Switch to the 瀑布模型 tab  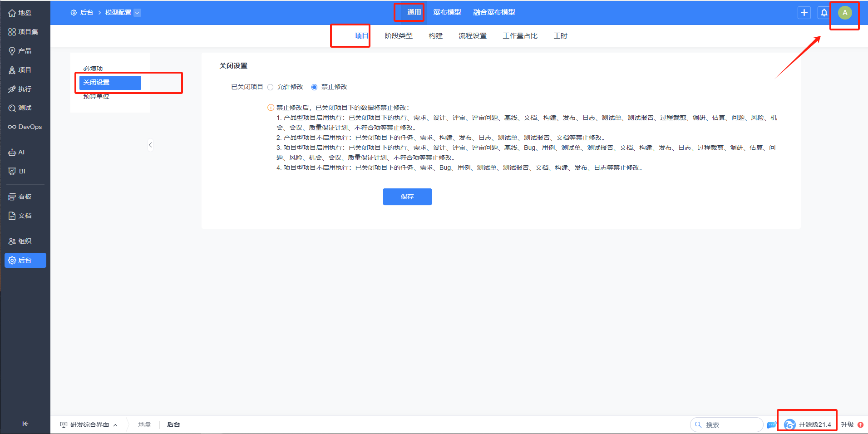pyautogui.click(x=447, y=12)
